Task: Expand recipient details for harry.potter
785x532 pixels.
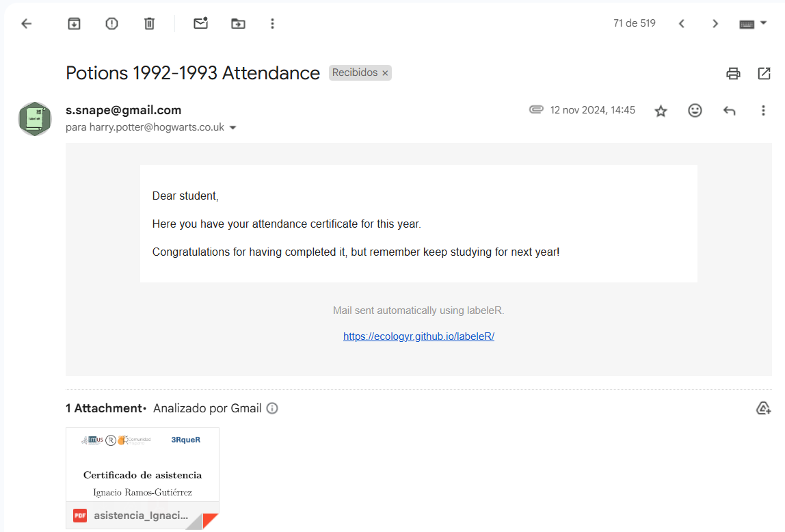Action: pos(232,128)
